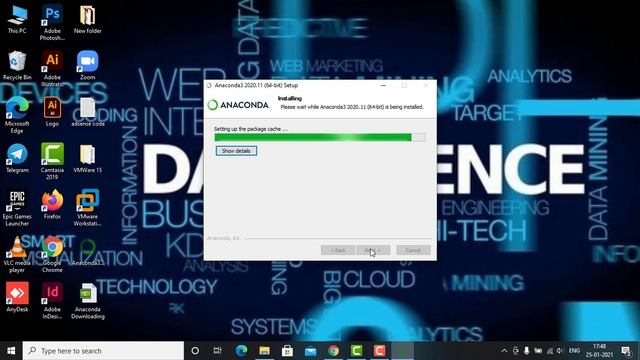Open VLC media player shortcut

click(17, 255)
